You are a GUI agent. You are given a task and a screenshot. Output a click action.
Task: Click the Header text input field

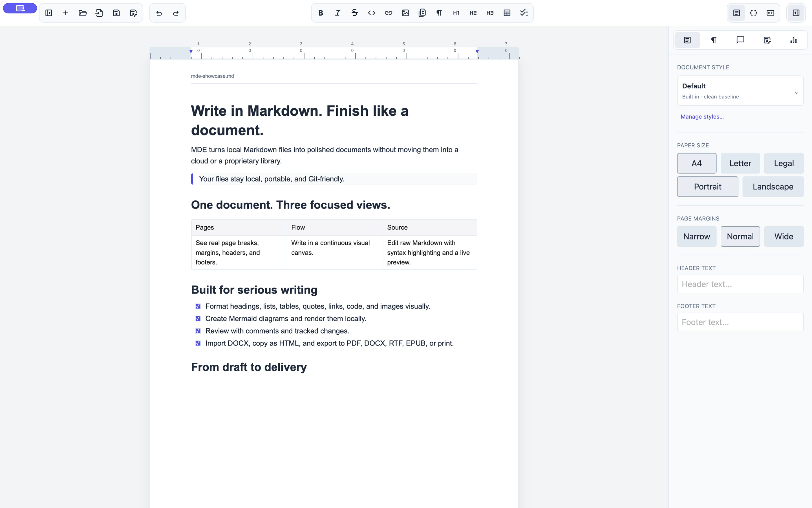point(740,284)
